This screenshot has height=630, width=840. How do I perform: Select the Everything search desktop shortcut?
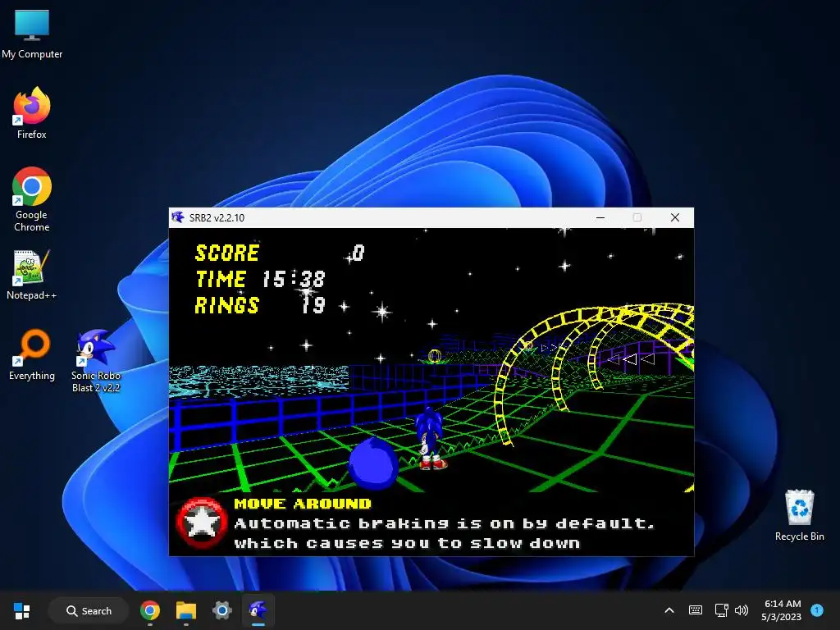pyautogui.click(x=32, y=354)
